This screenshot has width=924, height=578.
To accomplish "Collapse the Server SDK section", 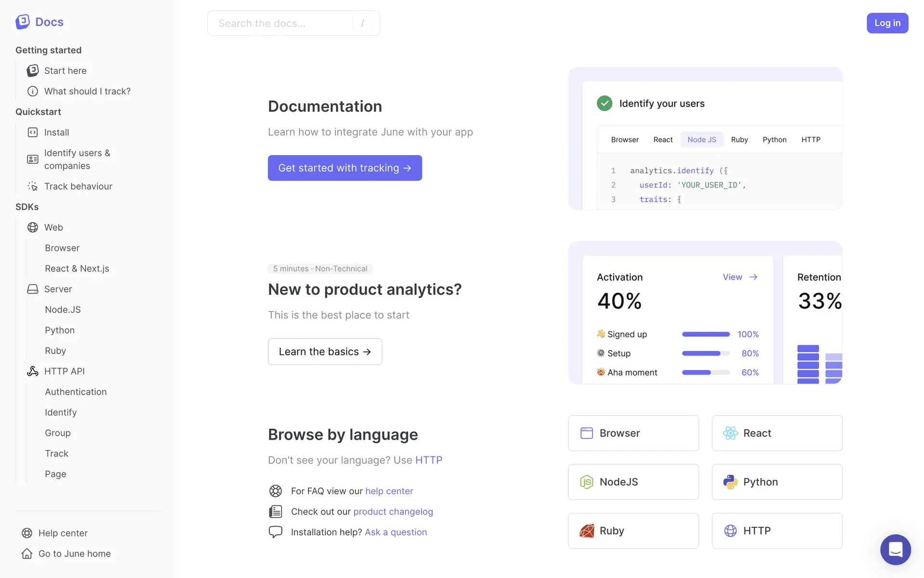I will (x=58, y=289).
